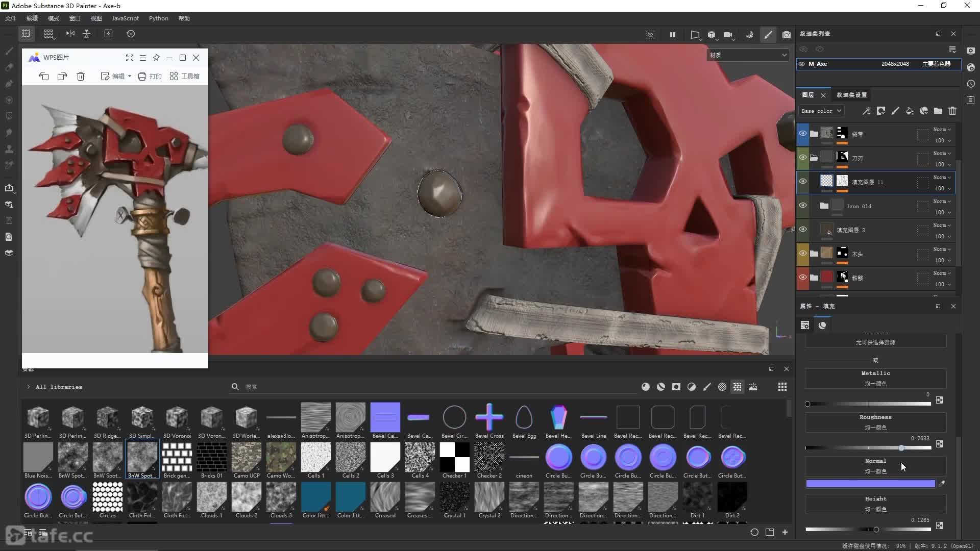Open the 编辑 menu in menu bar
980x551 pixels.
coord(32,18)
